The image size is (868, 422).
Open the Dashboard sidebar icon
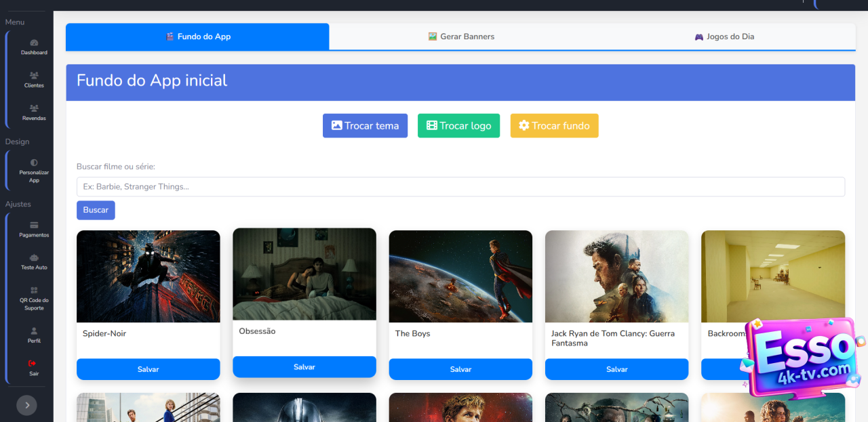click(34, 43)
